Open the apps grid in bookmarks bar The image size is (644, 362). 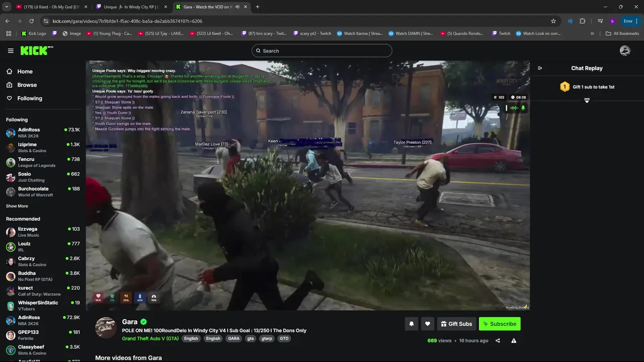pos(9,34)
